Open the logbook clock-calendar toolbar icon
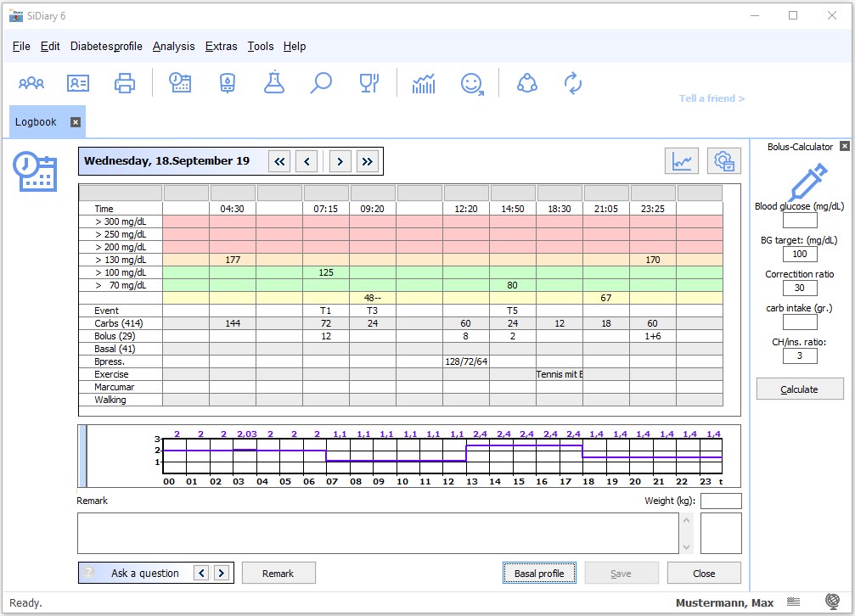Screen dimensions: 855x616 click(180, 83)
